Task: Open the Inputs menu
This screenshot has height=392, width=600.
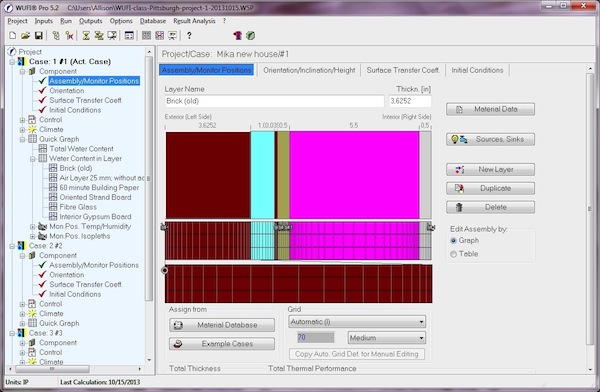Action: [44, 21]
